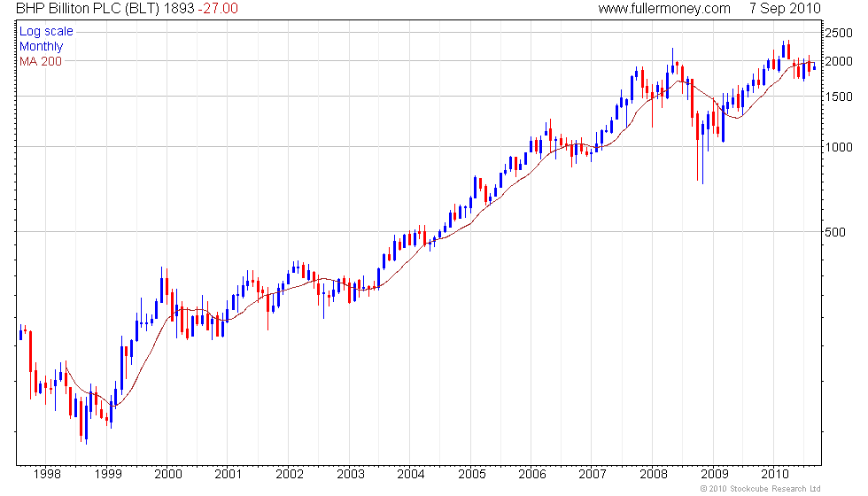Click the MA 200 legend label

click(41, 61)
